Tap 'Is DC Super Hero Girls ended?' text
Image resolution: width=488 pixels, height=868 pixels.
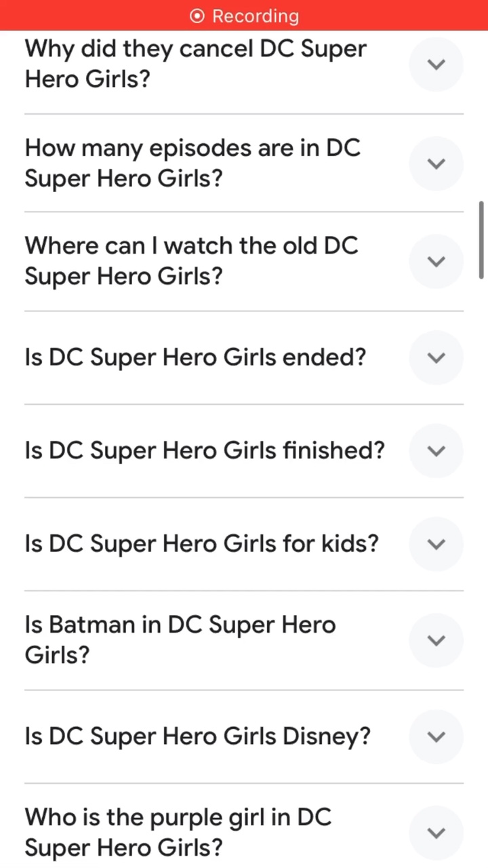pos(195,357)
